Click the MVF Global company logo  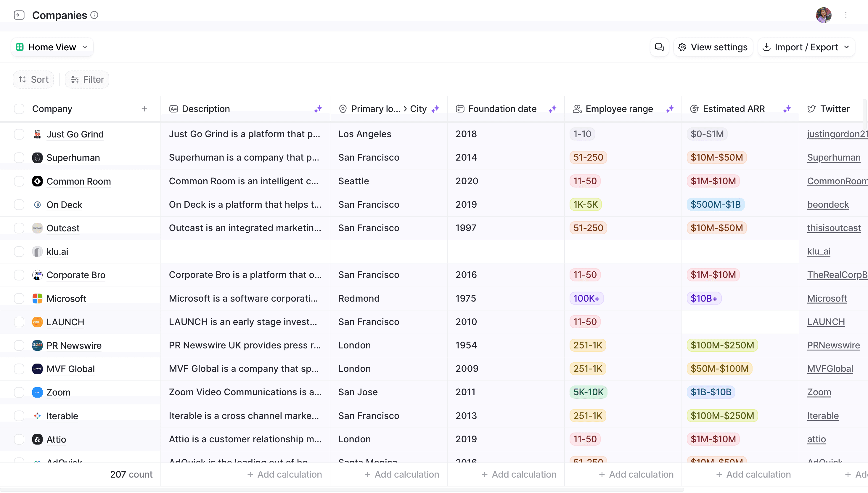[37, 369]
